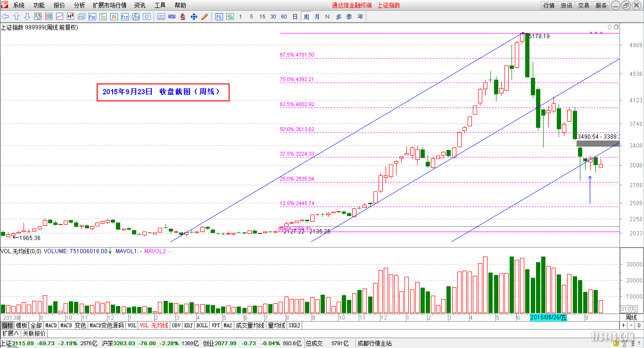Open the 帮助 menu
The width and height of the screenshot is (644, 348).
point(180,5)
